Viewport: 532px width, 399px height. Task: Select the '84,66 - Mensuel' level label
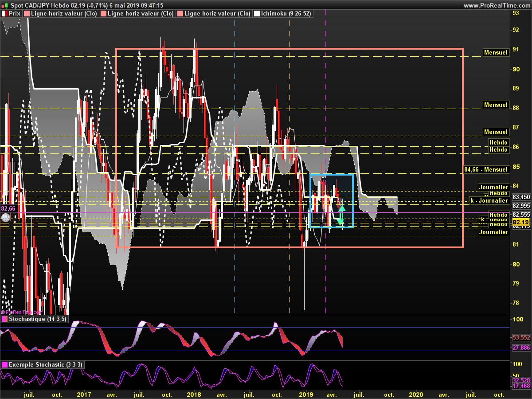486,169
